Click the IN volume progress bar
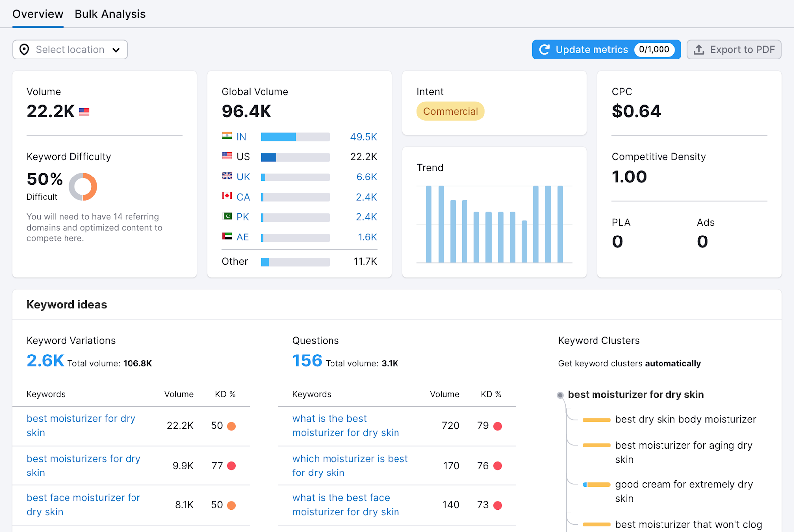794x532 pixels. [295, 136]
